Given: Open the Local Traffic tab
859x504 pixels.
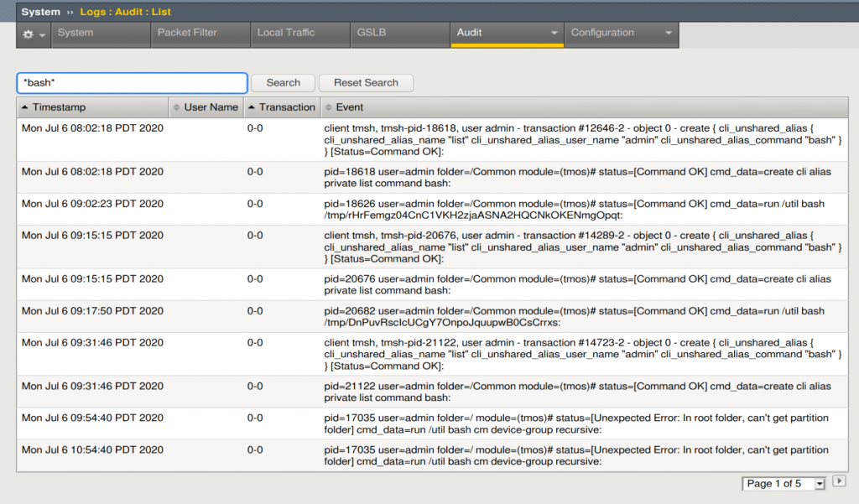Looking at the screenshot, I should 300,34.
